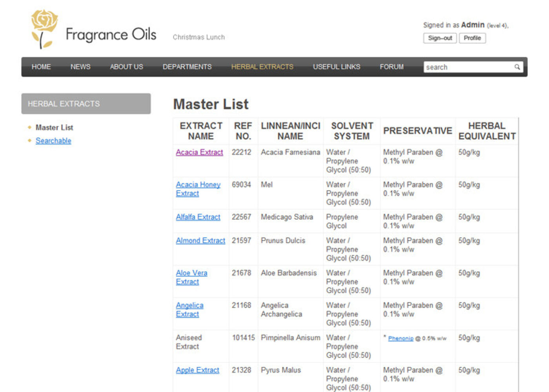Open the NEWS menu item
The image size is (549, 392).
[80, 67]
